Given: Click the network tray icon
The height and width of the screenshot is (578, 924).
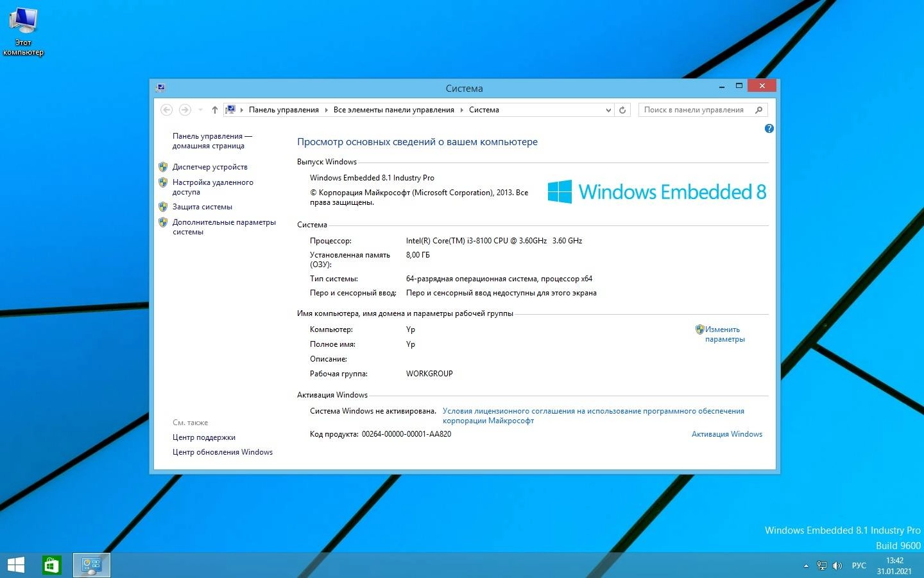Looking at the screenshot, I should [821, 566].
